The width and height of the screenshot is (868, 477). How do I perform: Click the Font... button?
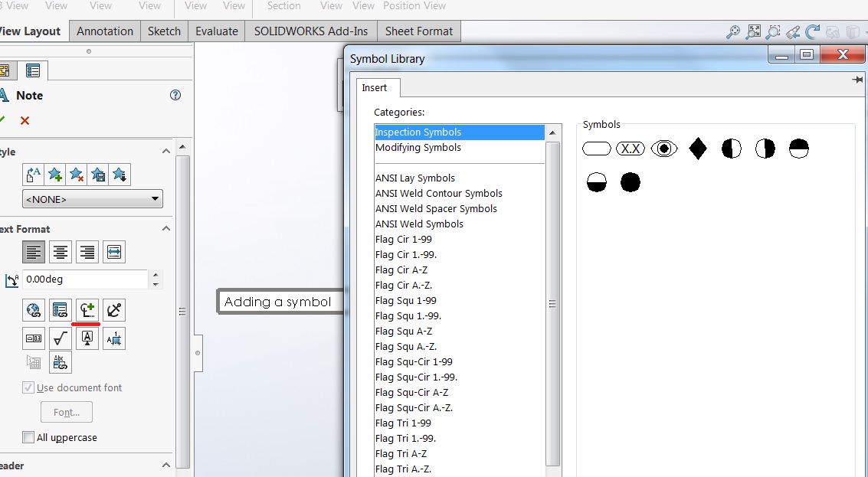(66, 412)
